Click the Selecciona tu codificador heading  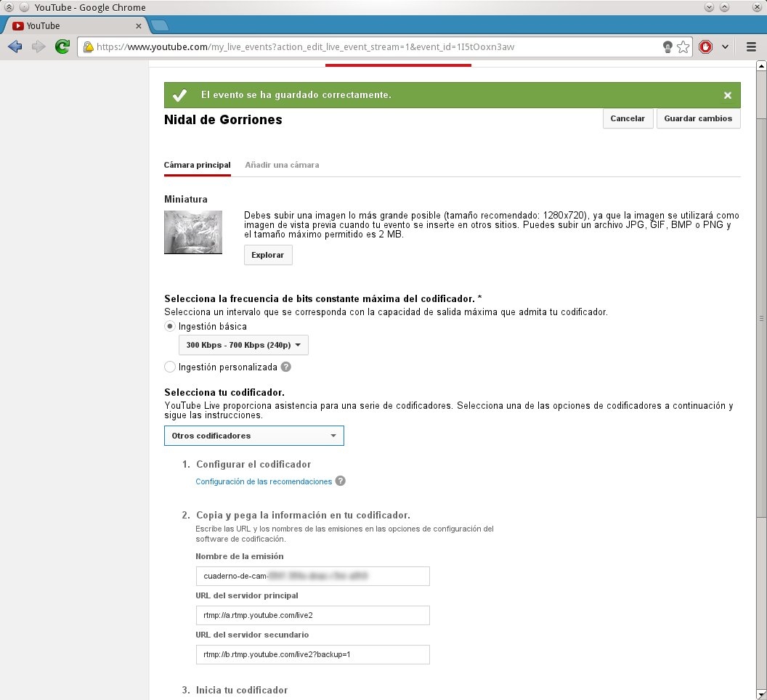[x=224, y=392]
